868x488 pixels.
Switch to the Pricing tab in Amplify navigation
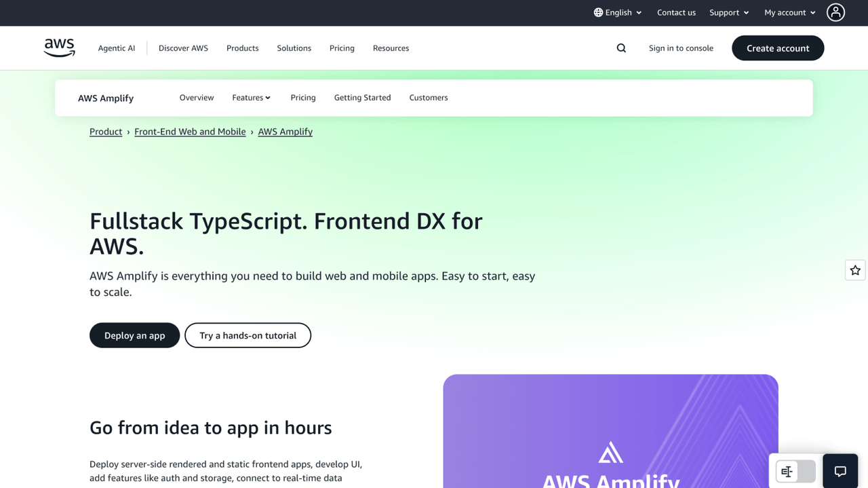(303, 97)
